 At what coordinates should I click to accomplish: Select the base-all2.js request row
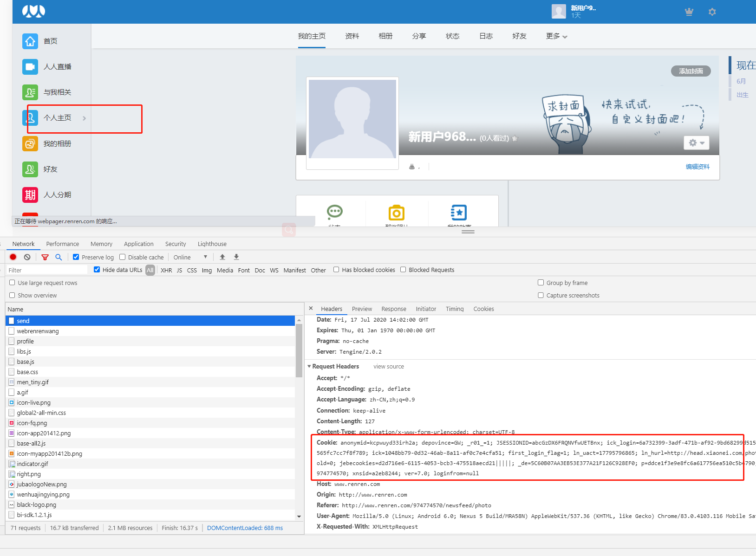(x=150, y=443)
